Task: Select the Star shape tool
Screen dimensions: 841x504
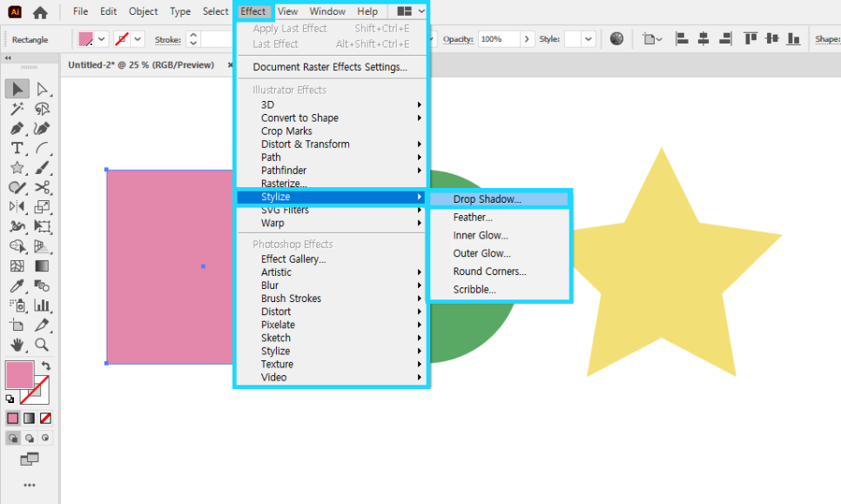Action: tap(17, 168)
